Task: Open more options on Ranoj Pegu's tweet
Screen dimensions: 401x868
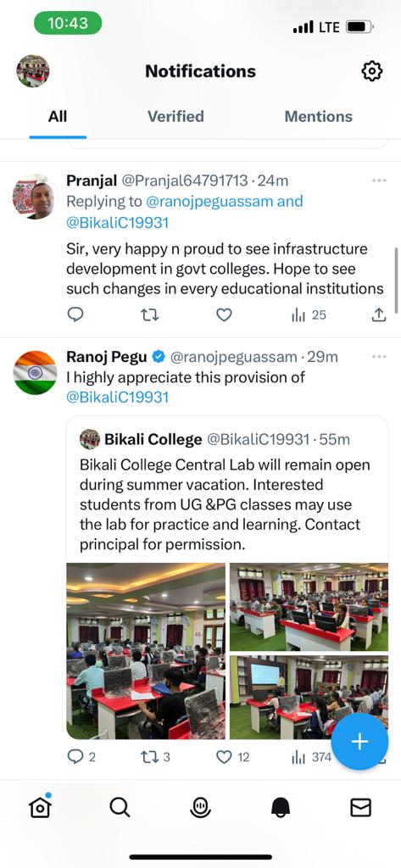Action: (x=380, y=357)
